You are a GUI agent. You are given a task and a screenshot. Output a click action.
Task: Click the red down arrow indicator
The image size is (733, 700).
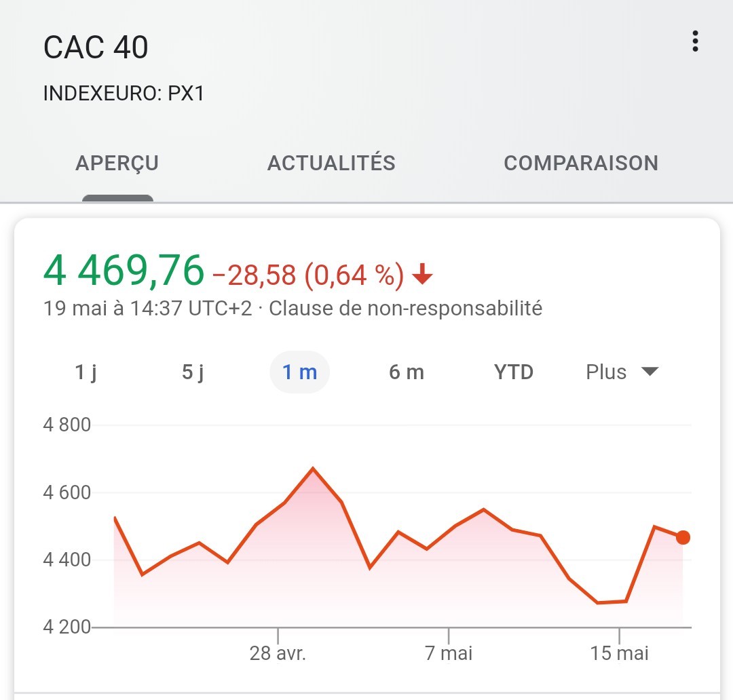click(x=422, y=275)
